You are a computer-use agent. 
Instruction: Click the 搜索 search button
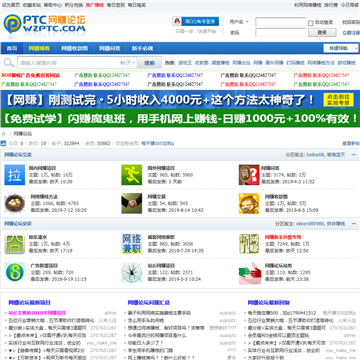coord(150,63)
